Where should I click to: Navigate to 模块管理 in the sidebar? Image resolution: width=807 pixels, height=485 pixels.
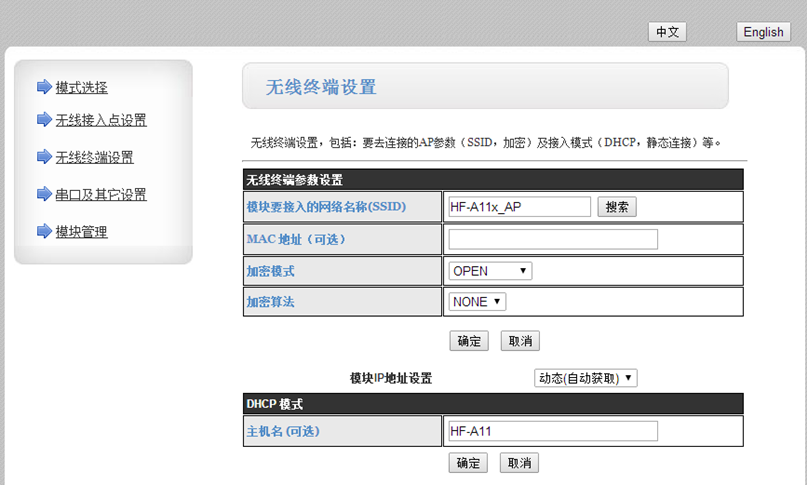click(x=81, y=232)
